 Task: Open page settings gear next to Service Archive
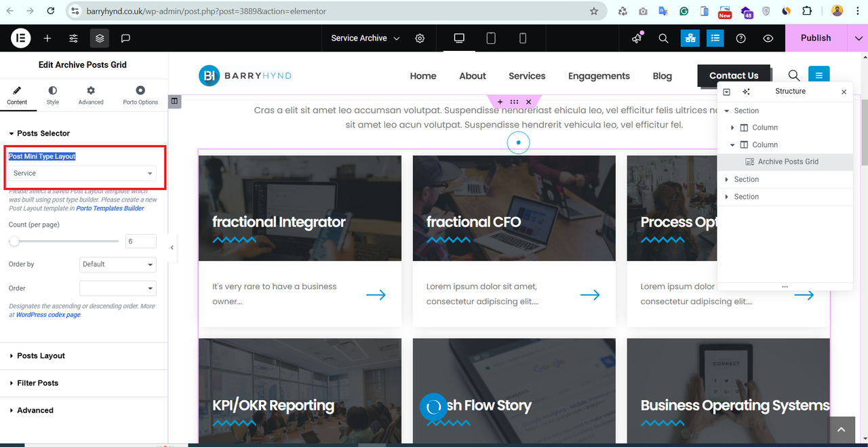420,39
